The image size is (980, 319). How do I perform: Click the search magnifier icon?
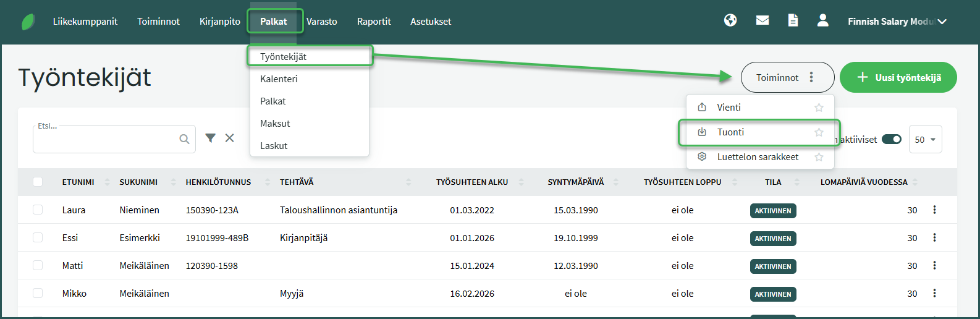coord(184,139)
